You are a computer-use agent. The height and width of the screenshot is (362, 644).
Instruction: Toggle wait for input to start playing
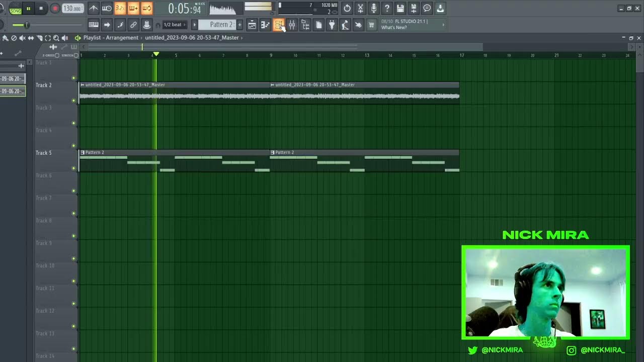(x=107, y=9)
